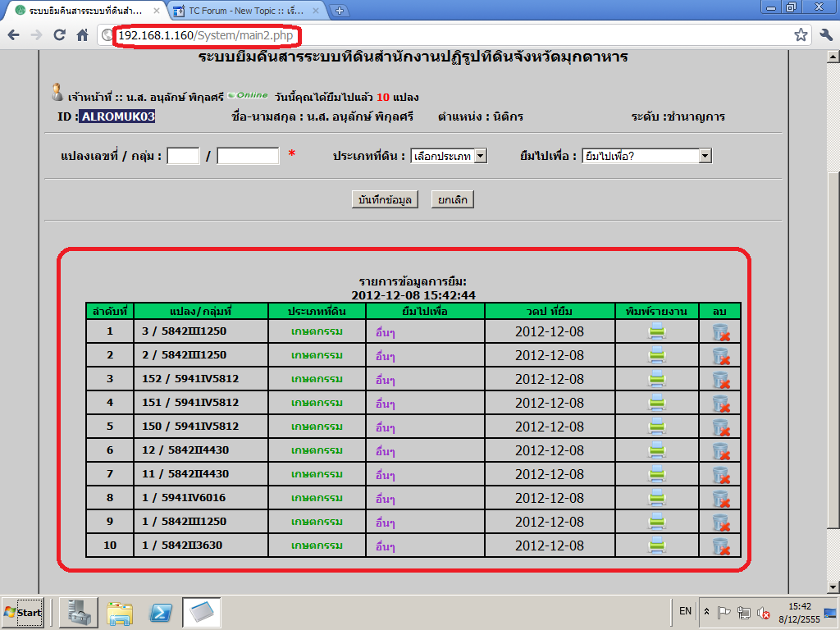840x630 pixels.
Task: Click print report icon for row 1
Action: [x=657, y=332]
